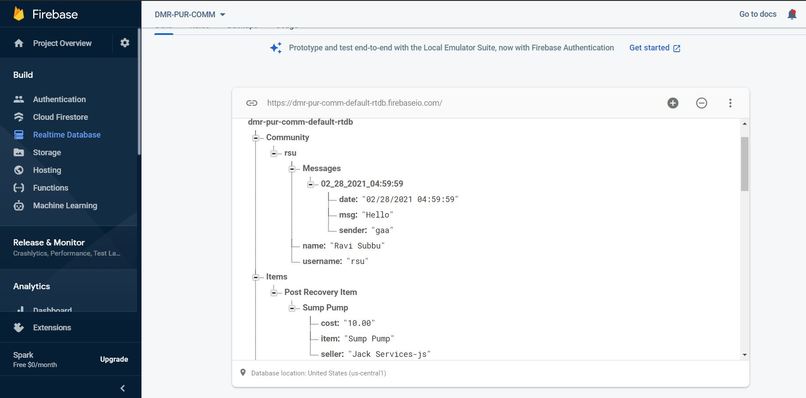Select Realtime Database in sidebar

tap(67, 135)
